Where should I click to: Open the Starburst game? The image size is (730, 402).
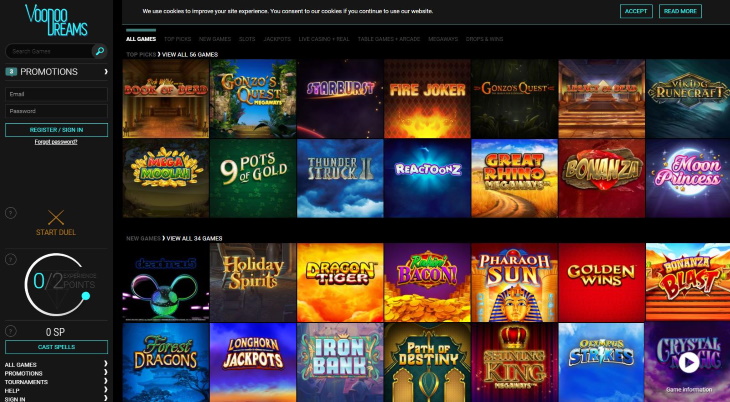(x=340, y=99)
